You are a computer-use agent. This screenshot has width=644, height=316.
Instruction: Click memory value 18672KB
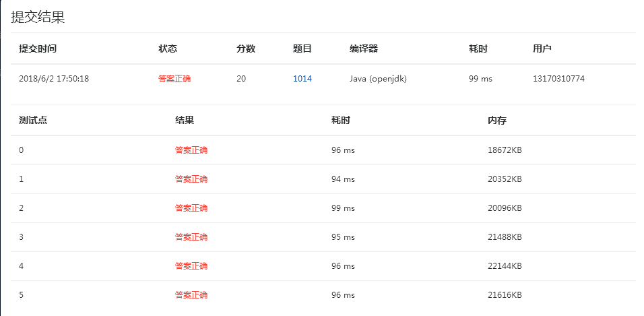click(x=505, y=150)
